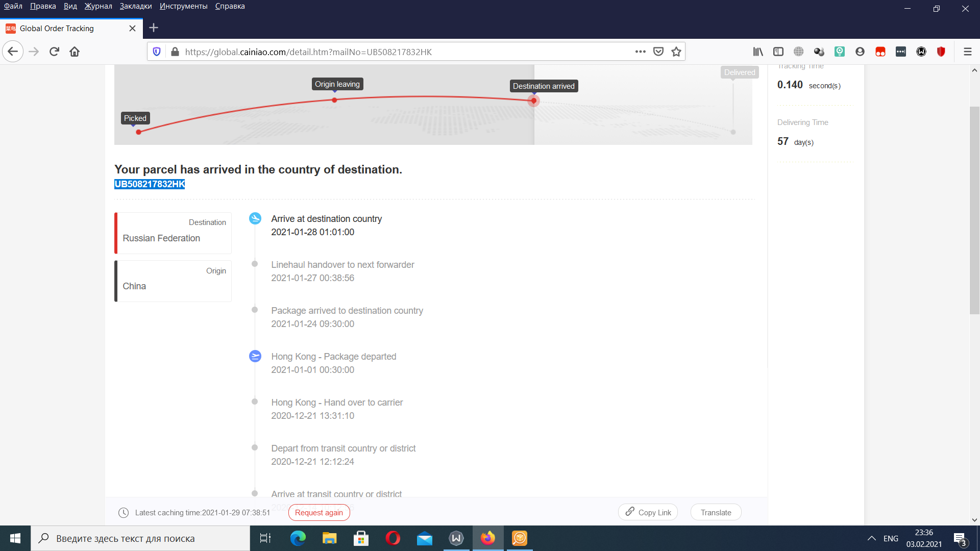
Task: Open Microsoft Store from the taskbar
Action: coord(361,538)
